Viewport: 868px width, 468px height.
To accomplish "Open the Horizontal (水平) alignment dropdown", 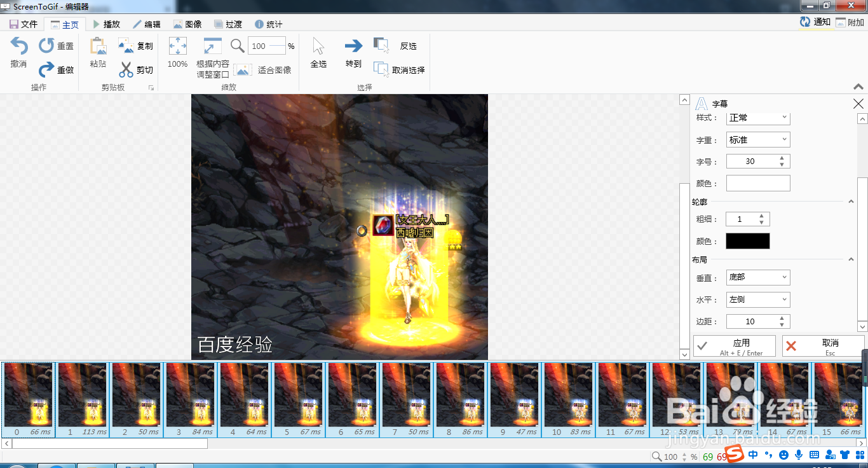I will 758,299.
